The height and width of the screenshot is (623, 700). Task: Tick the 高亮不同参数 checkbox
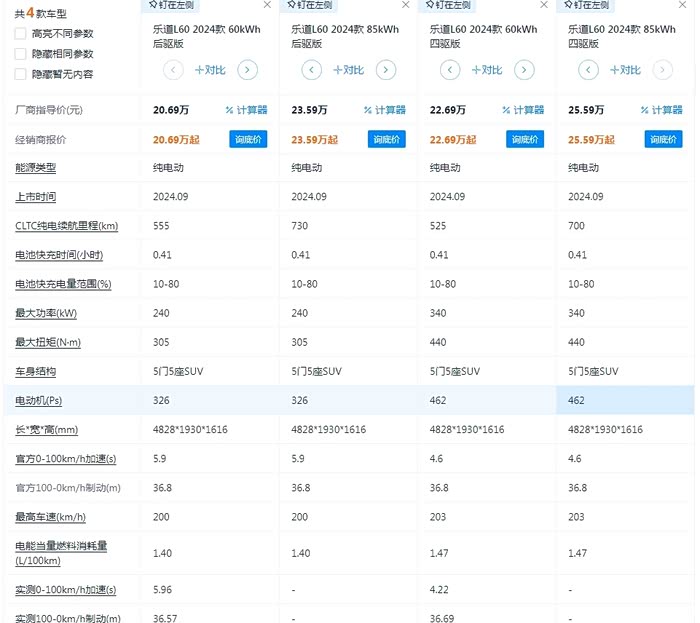click(21, 33)
